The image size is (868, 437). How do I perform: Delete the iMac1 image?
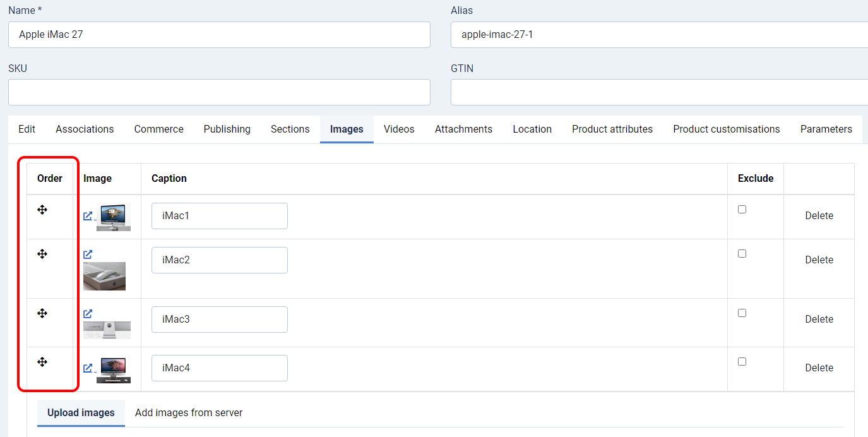(x=819, y=216)
